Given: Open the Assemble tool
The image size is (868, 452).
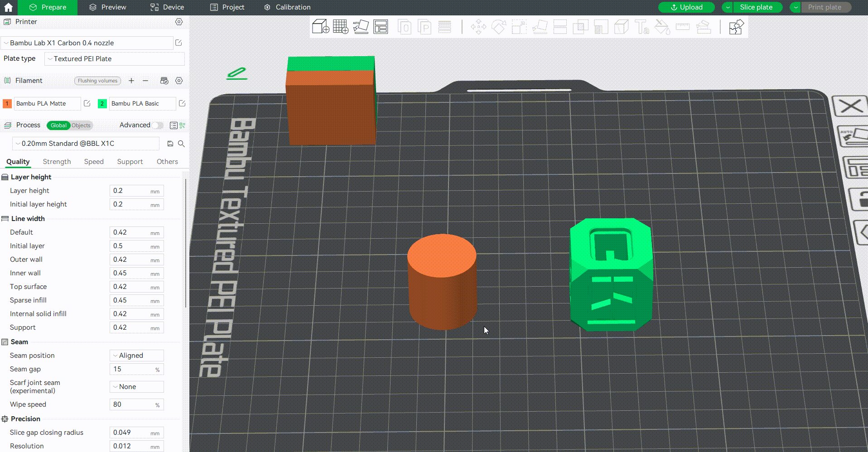Looking at the screenshot, I should [x=703, y=27].
